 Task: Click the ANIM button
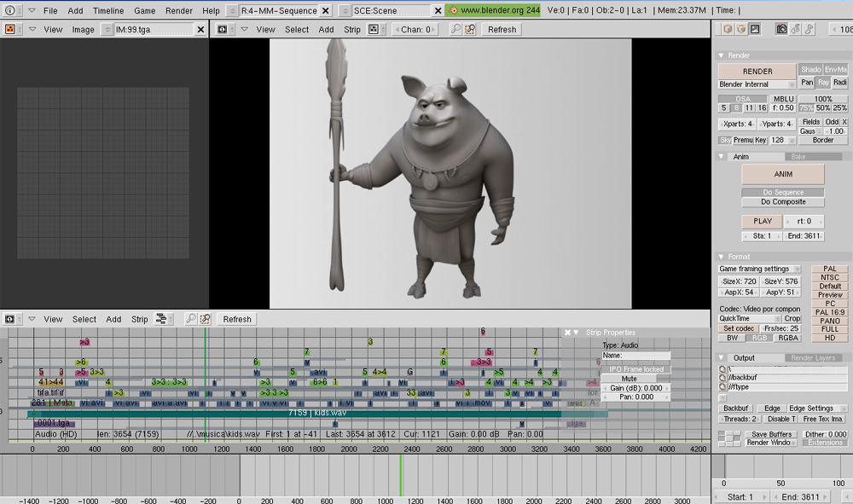(x=783, y=174)
